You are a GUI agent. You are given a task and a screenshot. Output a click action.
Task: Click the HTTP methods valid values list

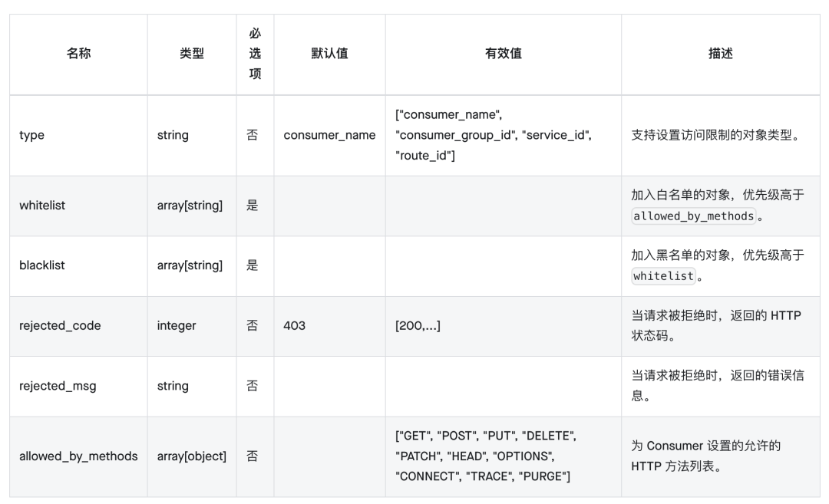485,456
